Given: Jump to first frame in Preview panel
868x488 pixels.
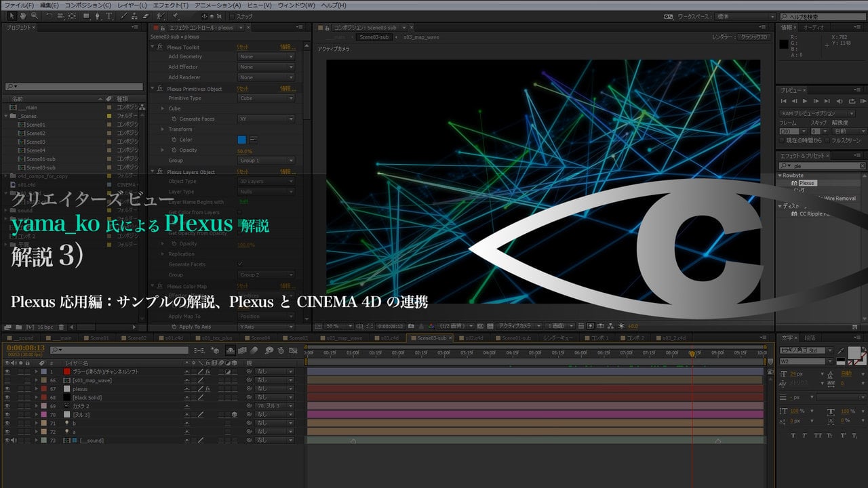Looking at the screenshot, I should [x=783, y=101].
